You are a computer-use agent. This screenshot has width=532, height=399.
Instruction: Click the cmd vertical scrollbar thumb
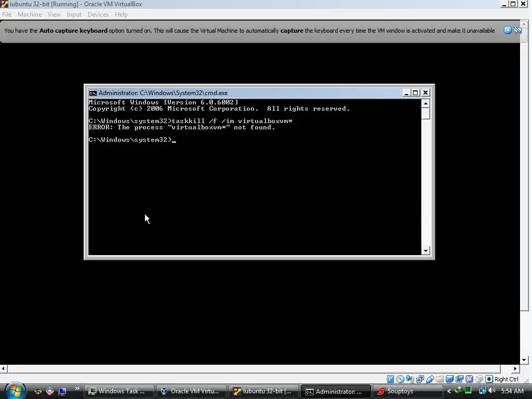(425, 113)
